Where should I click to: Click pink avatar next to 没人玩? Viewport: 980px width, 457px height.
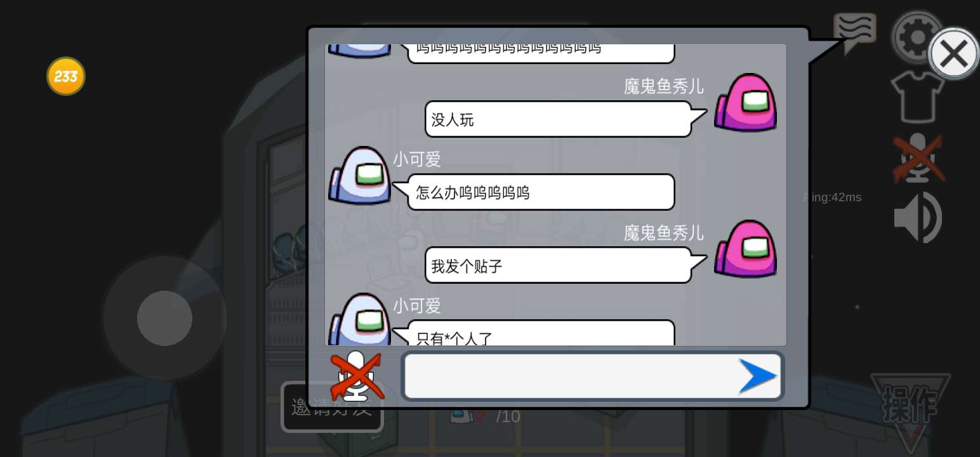pos(746,102)
